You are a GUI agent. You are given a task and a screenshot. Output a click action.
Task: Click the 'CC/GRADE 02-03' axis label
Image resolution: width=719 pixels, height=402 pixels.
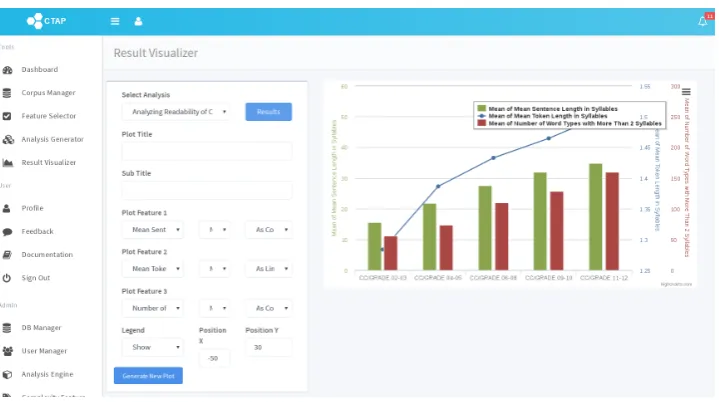pyautogui.click(x=382, y=278)
